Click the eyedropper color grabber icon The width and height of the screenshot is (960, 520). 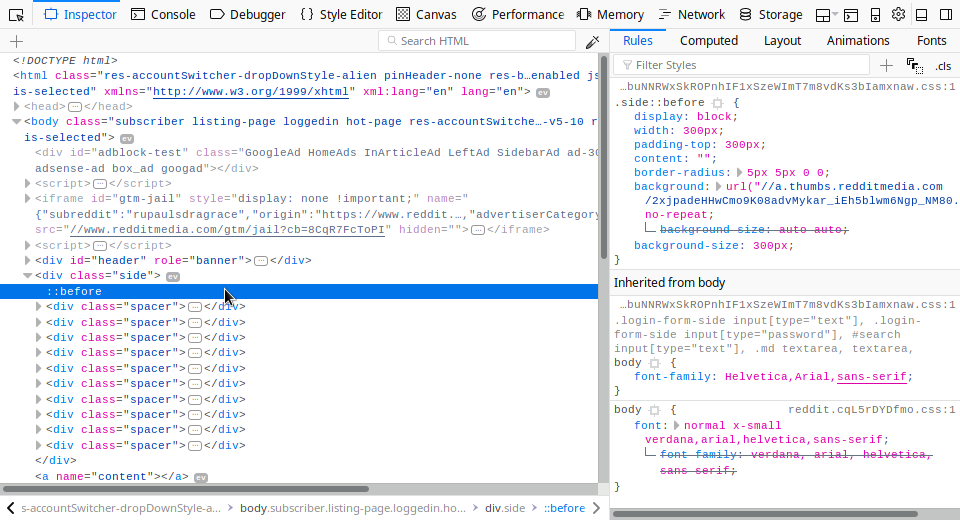click(592, 41)
